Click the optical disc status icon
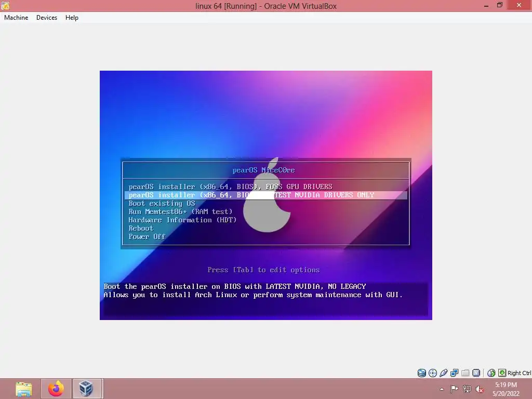This screenshot has width=532, height=399. point(433,373)
